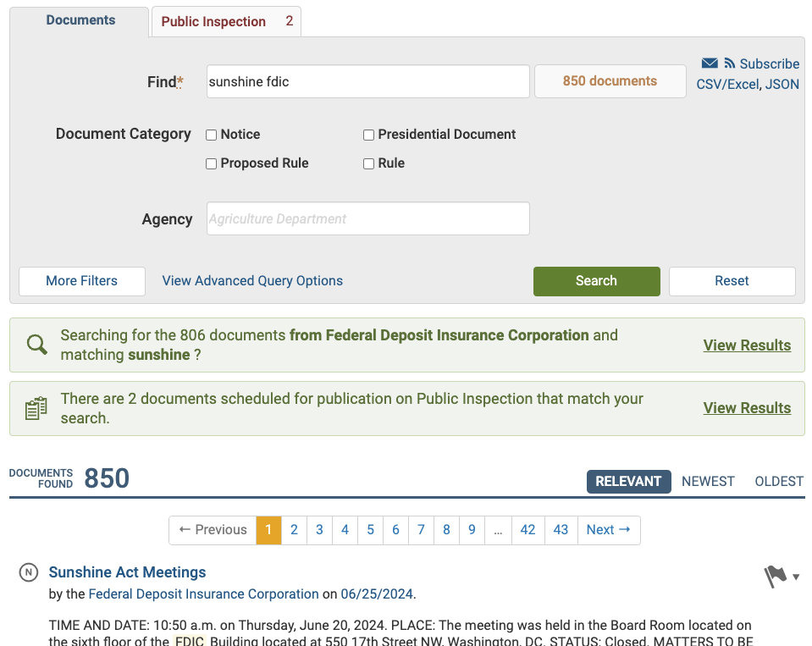This screenshot has width=812, height=646.
Task: Check the Rule document category
Action: tap(368, 164)
